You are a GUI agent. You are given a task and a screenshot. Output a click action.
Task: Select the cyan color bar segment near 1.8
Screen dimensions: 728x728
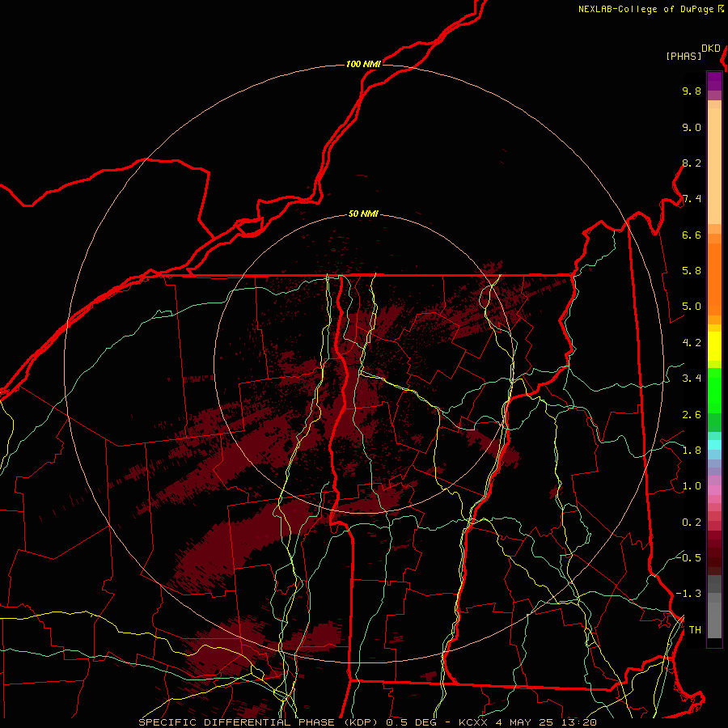tap(714, 445)
